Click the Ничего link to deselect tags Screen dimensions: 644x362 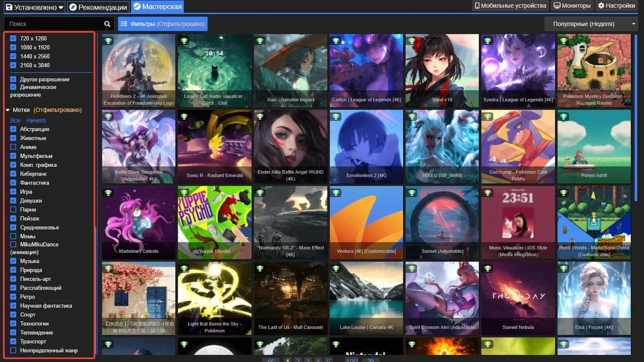36,120
